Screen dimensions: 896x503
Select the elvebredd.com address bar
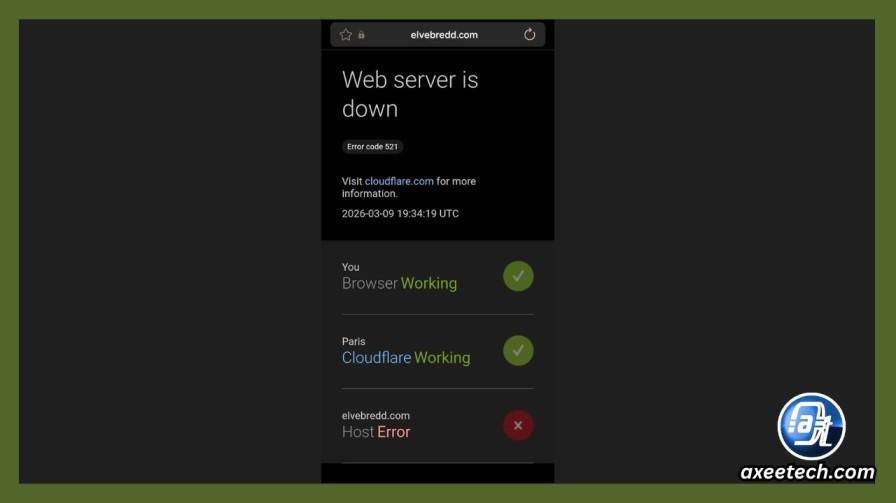coord(437,35)
